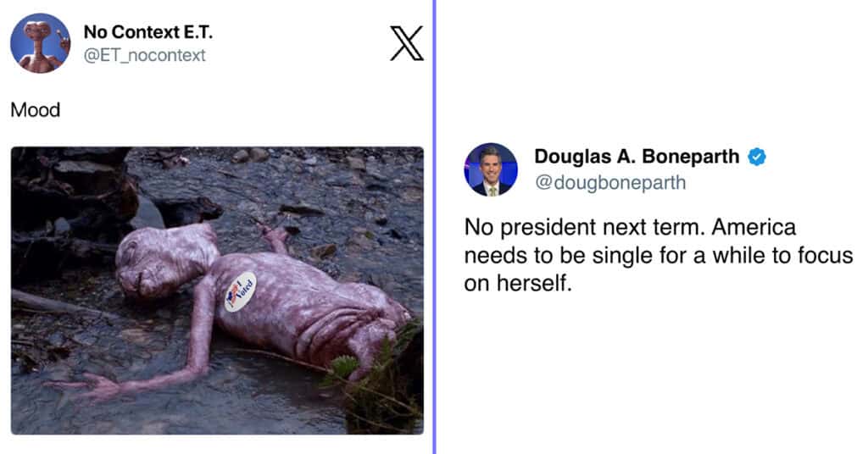Visit the @ET_nocontext handle

144,55
